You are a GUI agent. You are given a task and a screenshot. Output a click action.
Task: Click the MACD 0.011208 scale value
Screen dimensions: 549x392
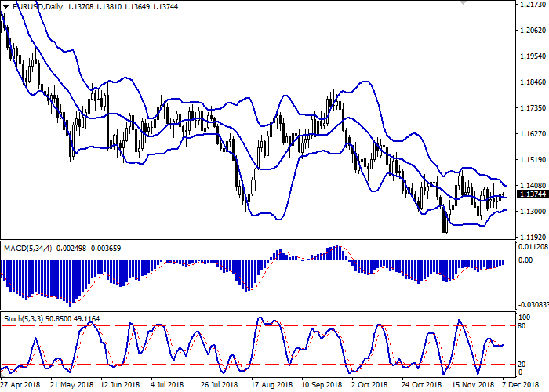pyautogui.click(x=533, y=247)
